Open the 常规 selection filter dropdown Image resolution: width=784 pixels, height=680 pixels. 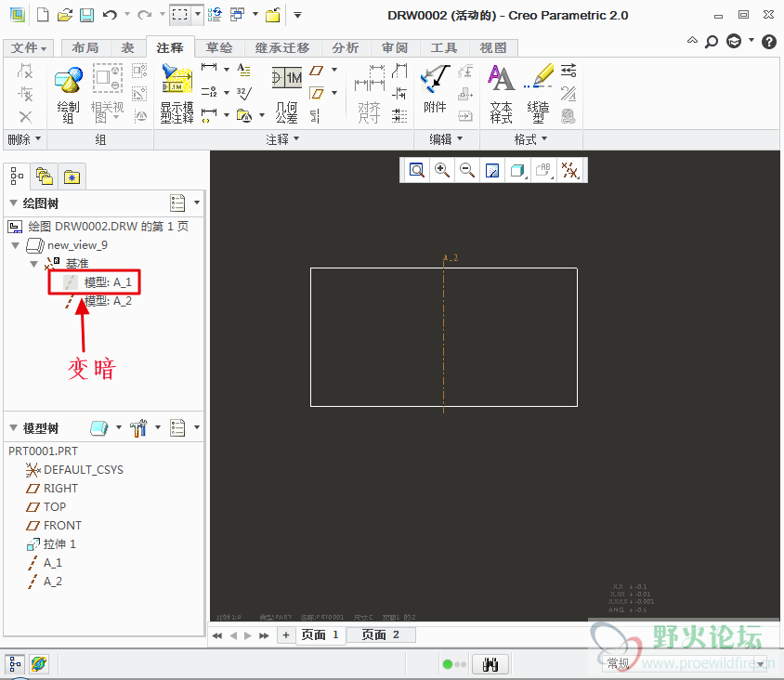click(761, 664)
